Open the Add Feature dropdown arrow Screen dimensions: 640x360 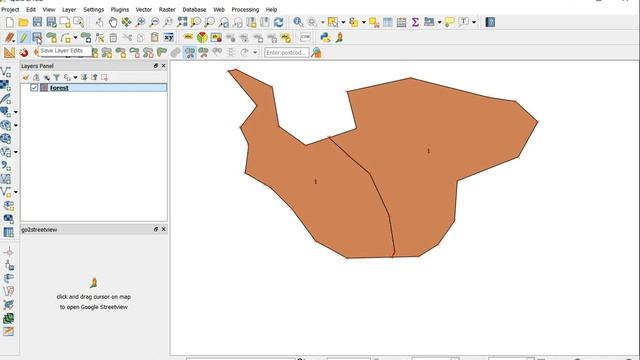[75, 38]
